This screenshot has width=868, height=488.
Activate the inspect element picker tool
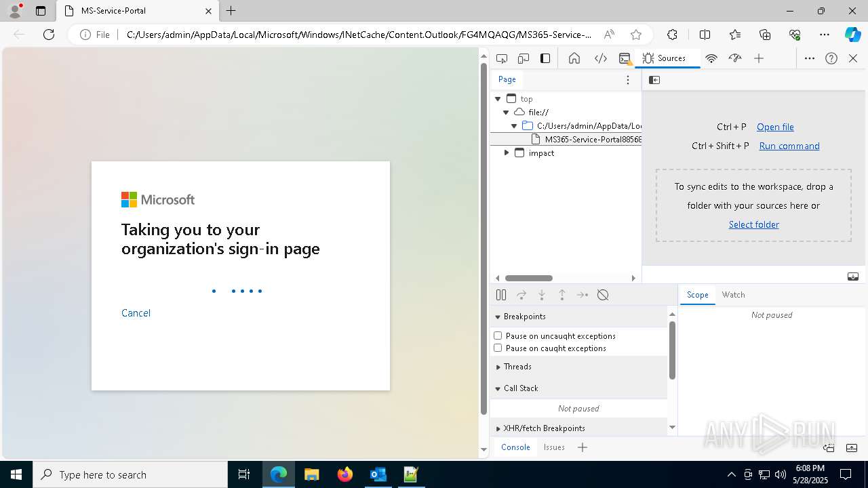pyautogui.click(x=502, y=58)
